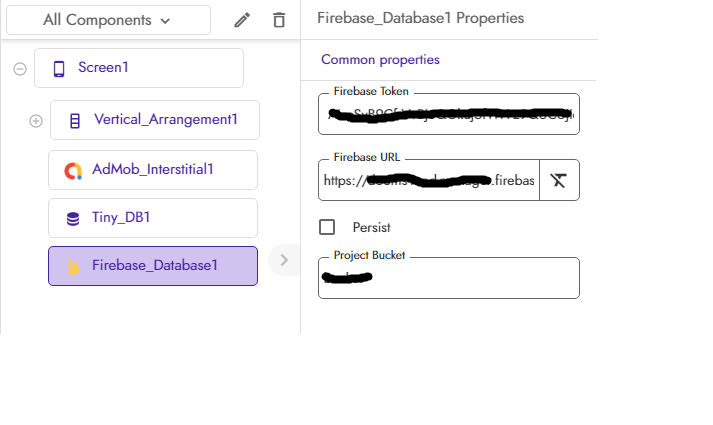Click the pencil rename component icon
This screenshot has height=425, width=713.
coord(242,20)
